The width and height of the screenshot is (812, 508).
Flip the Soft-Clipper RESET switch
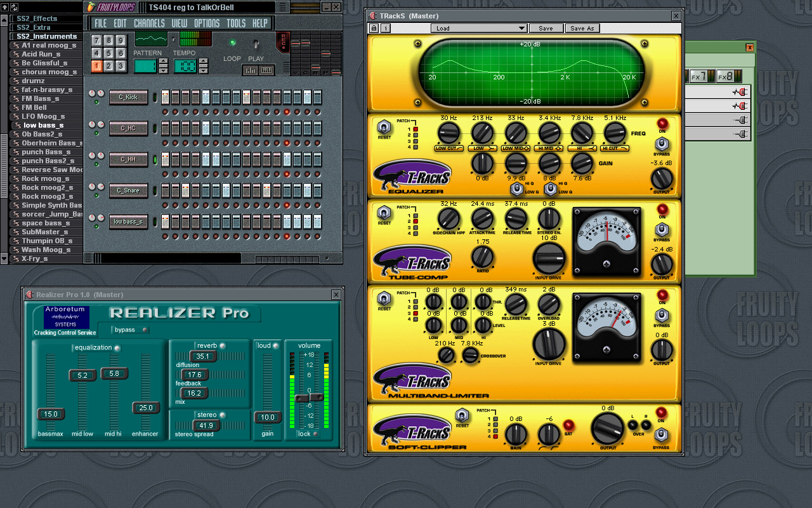462,415
